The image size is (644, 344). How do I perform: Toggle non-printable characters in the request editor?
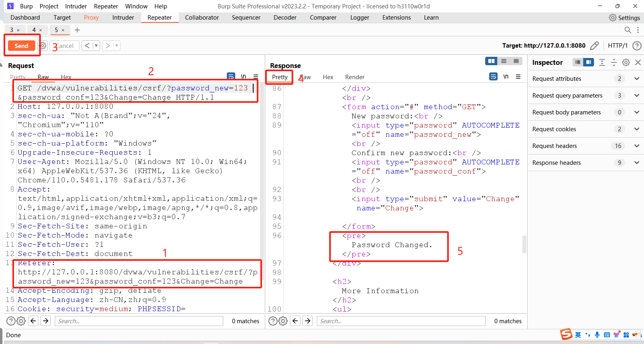click(x=244, y=76)
